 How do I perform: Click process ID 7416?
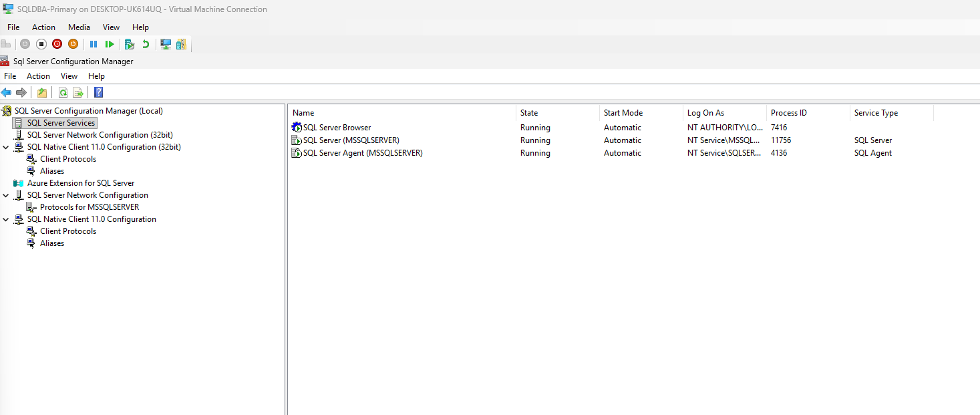[x=779, y=128]
